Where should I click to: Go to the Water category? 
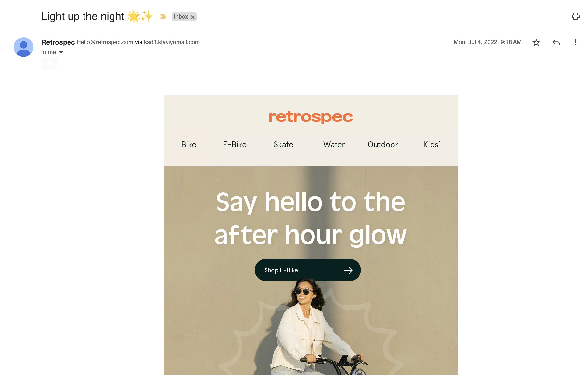334,145
